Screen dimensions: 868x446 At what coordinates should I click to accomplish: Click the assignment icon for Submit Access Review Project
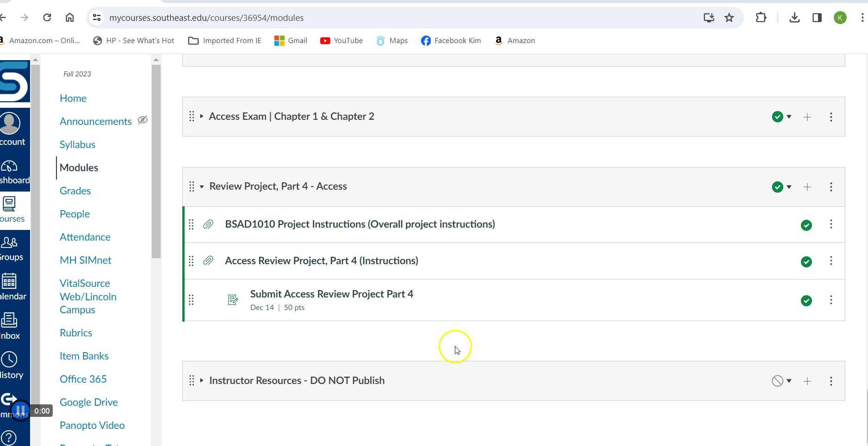(233, 300)
